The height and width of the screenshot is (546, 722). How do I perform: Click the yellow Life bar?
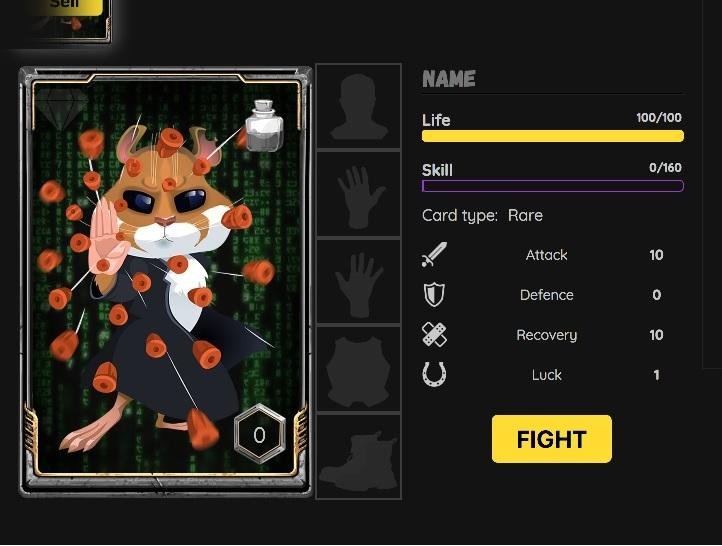(x=553, y=136)
